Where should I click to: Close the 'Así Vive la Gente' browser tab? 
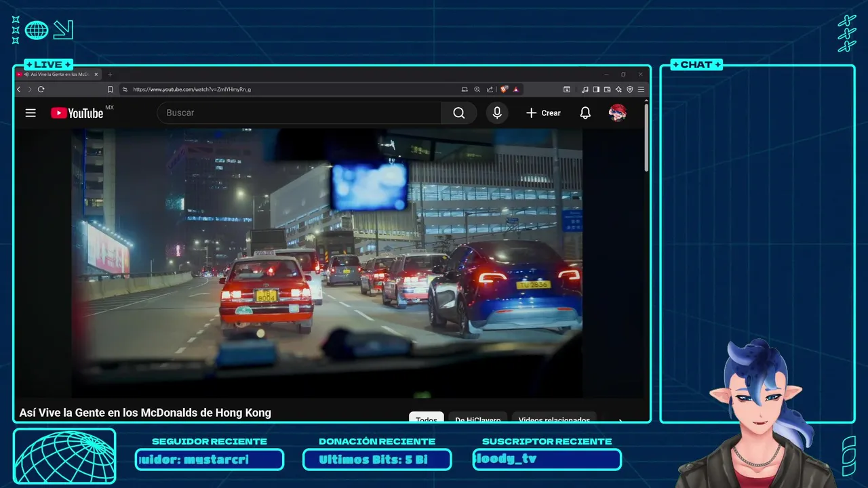[96, 75]
